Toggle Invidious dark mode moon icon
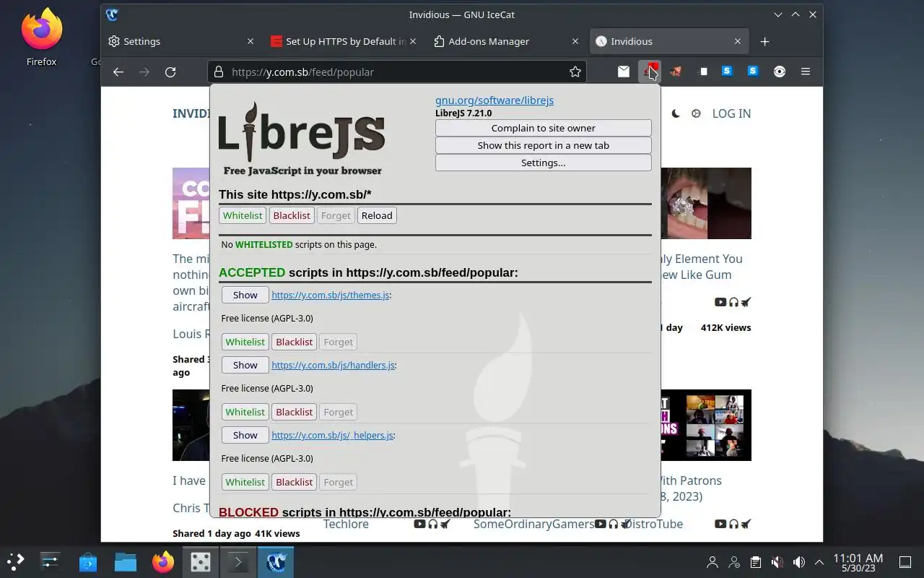This screenshot has width=924, height=578. pos(676,113)
